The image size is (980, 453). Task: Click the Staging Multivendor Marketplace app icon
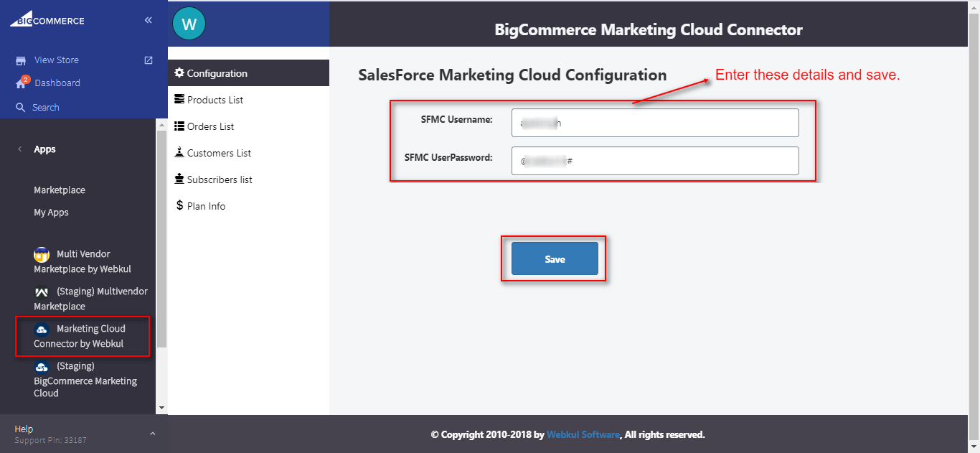coord(42,292)
